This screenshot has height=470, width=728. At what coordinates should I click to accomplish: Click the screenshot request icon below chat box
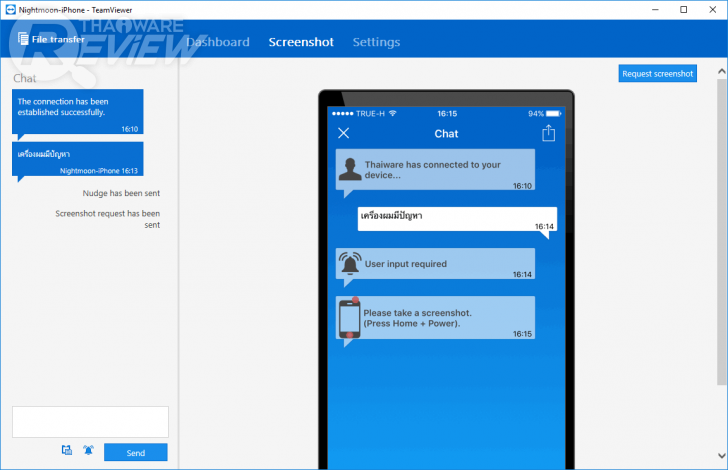(x=67, y=451)
